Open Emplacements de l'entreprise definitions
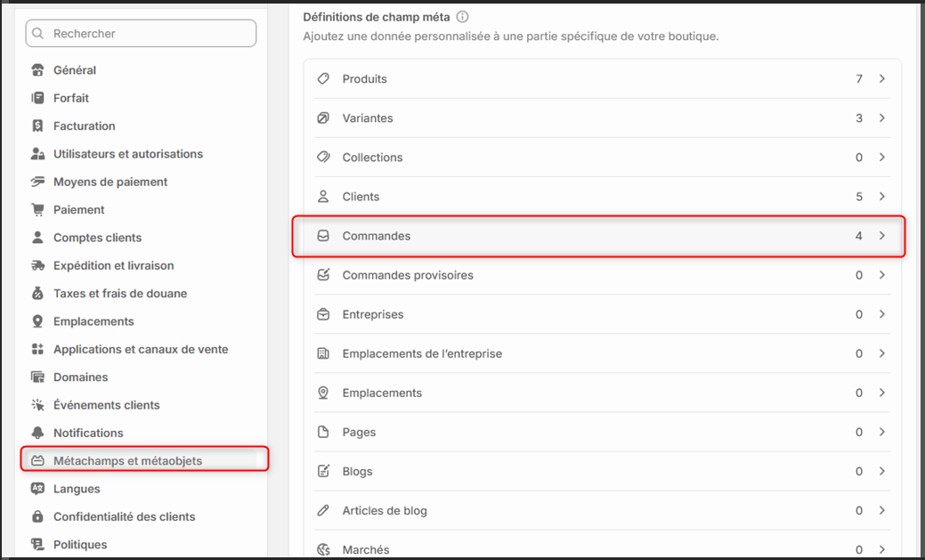Screen dimensions: 925x560 pos(602,353)
